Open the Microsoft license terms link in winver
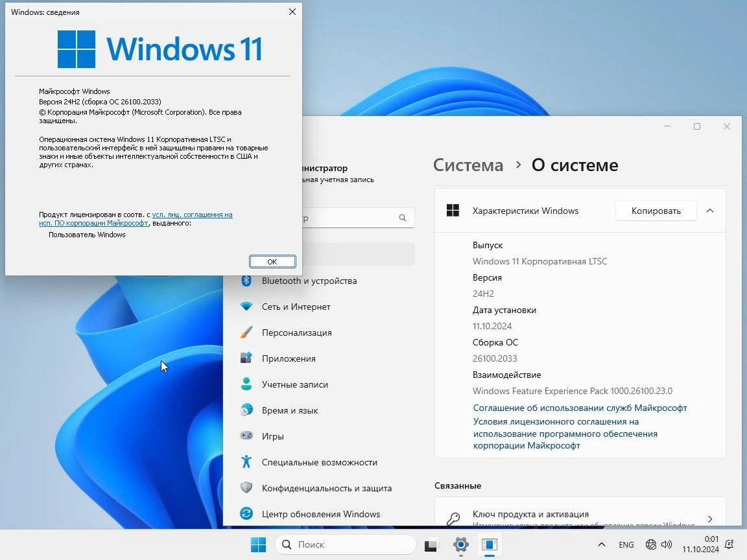Viewport: 747px width, 560px height. click(136, 218)
